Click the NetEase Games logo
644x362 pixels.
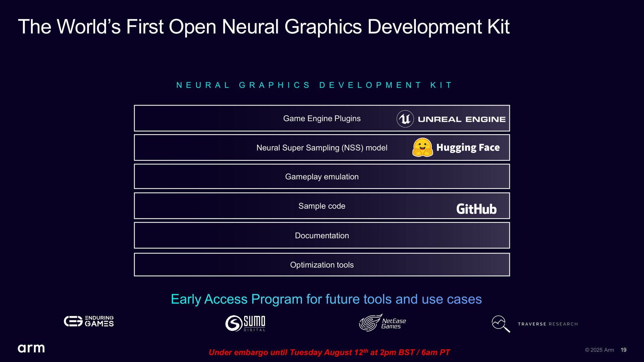[x=382, y=323]
